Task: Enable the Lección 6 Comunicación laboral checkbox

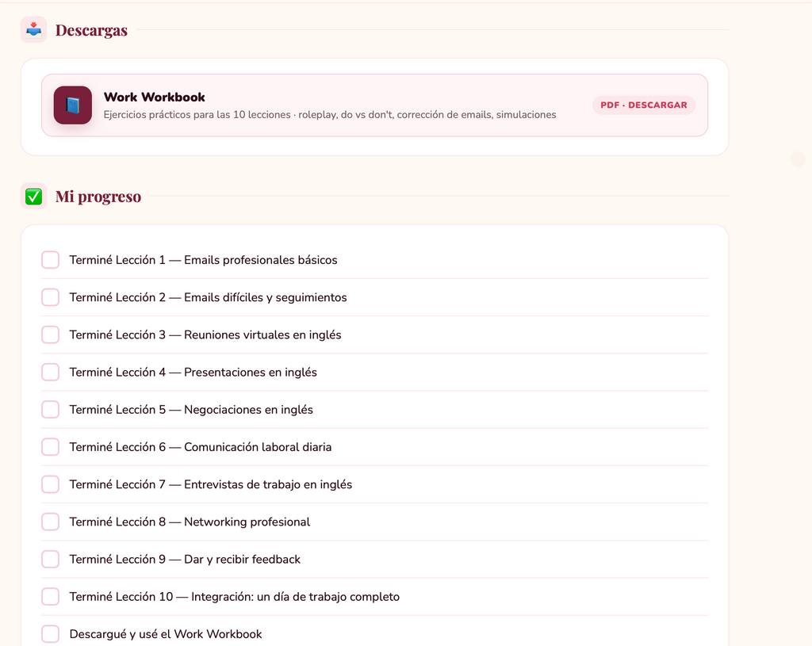Action: (51, 447)
